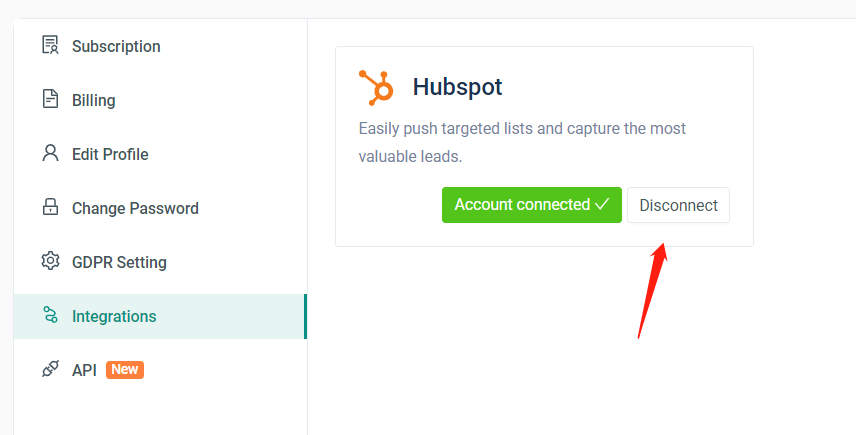Click the Hubspot integration description text

(522, 143)
